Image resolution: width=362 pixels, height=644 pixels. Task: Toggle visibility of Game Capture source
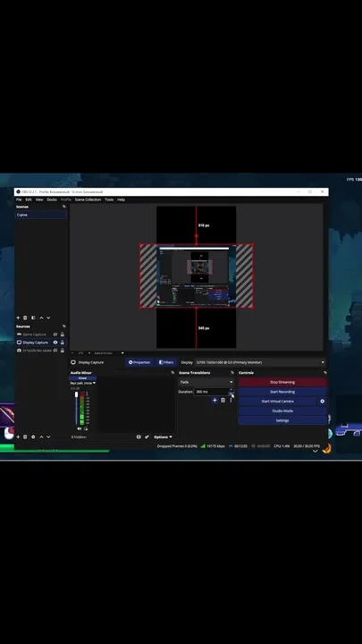[55, 335]
